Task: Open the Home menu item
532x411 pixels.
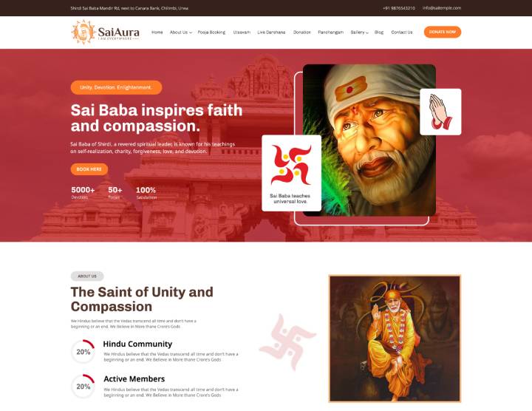Action: pos(157,33)
